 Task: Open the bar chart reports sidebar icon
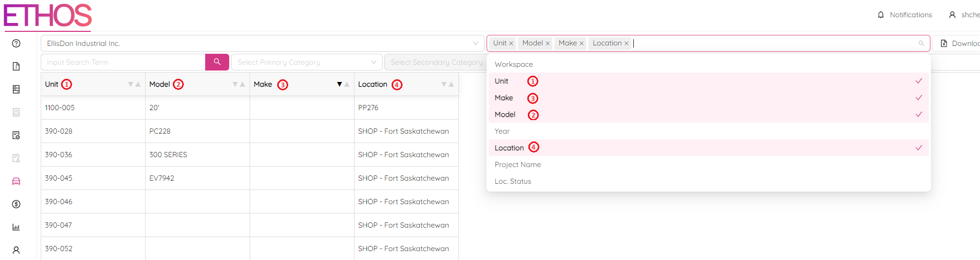pos(16,227)
